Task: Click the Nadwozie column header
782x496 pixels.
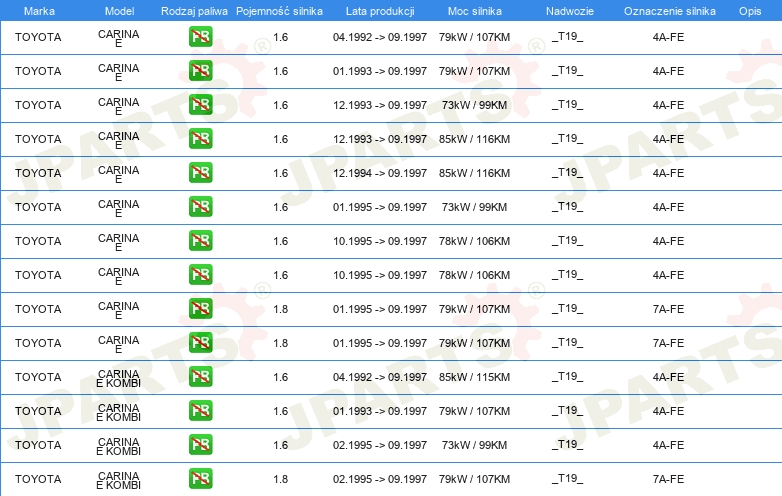Action: tap(570, 11)
